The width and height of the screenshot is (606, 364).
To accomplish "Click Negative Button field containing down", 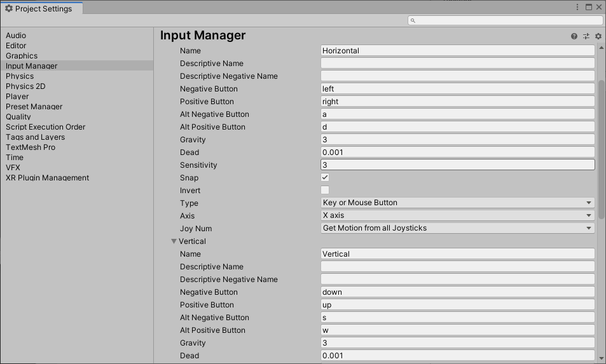I will (458, 292).
